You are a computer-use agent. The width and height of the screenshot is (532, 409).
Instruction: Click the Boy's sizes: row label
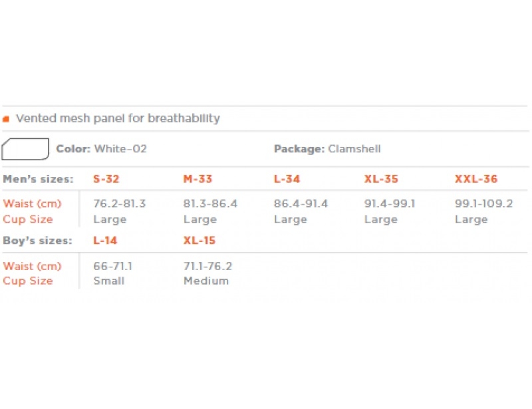click(38, 241)
